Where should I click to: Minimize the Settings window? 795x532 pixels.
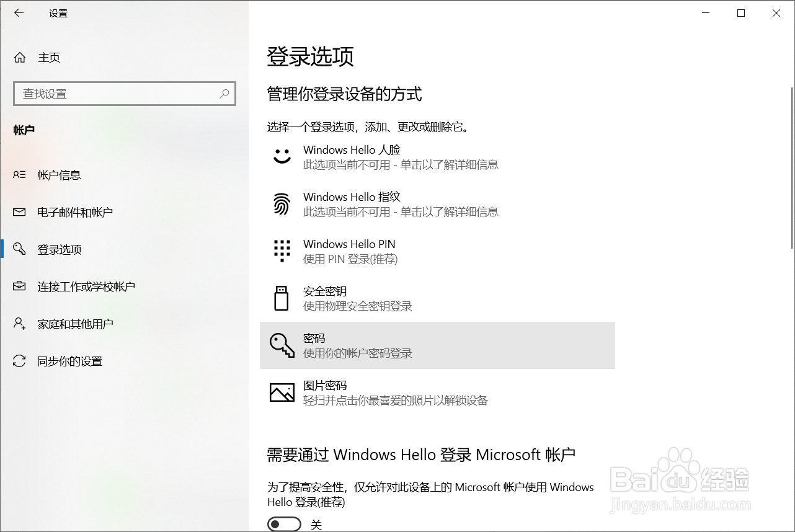[x=706, y=13]
